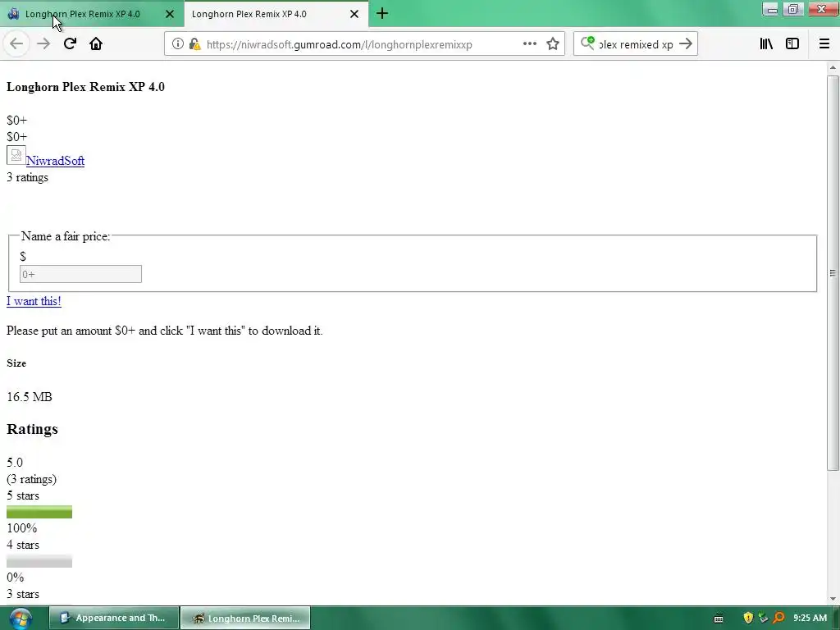Click the 'Ratings' section heading
840x630 pixels.
click(x=32, y=429)
